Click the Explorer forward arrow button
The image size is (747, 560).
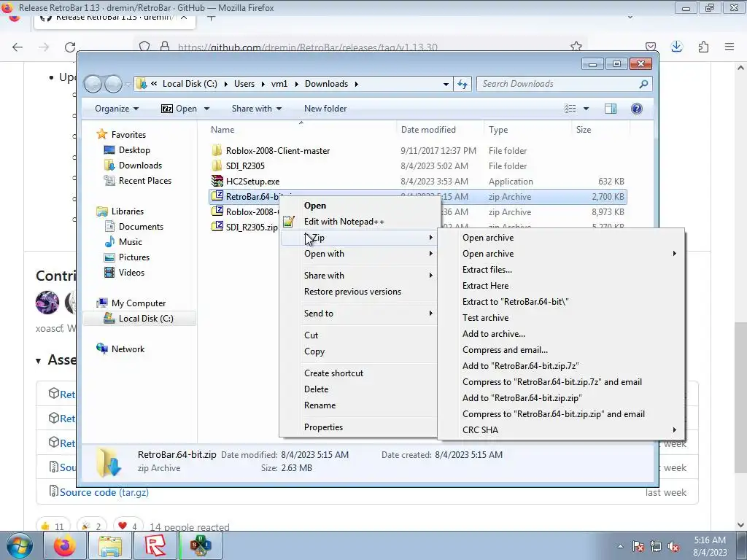tap(113, 85)
